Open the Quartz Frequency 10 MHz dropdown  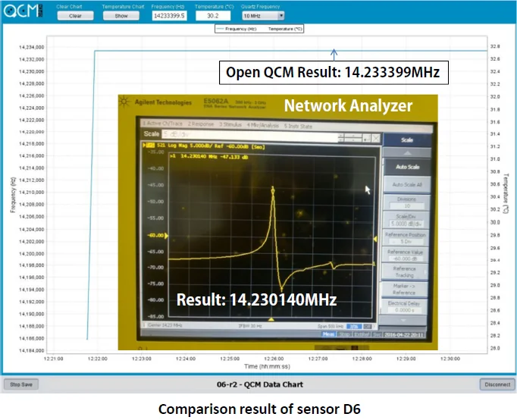point(263,15)
